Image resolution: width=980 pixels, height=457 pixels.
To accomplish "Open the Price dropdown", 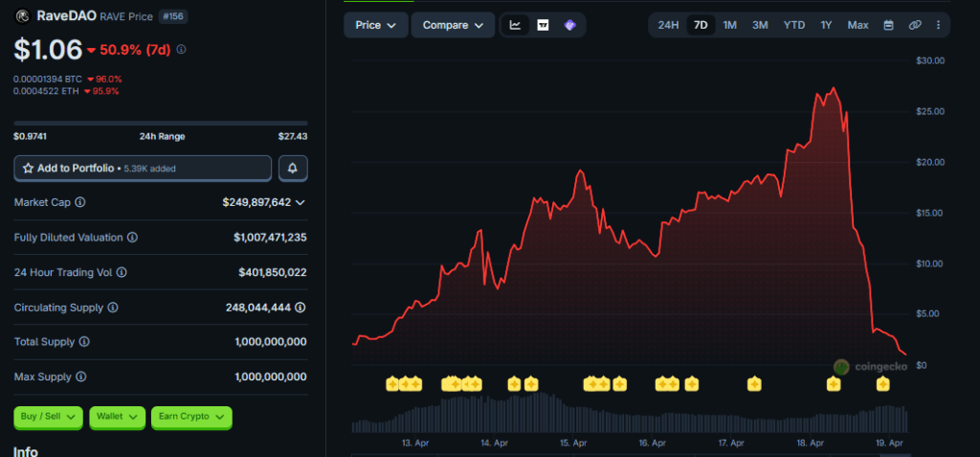I will tap(375, 25).
